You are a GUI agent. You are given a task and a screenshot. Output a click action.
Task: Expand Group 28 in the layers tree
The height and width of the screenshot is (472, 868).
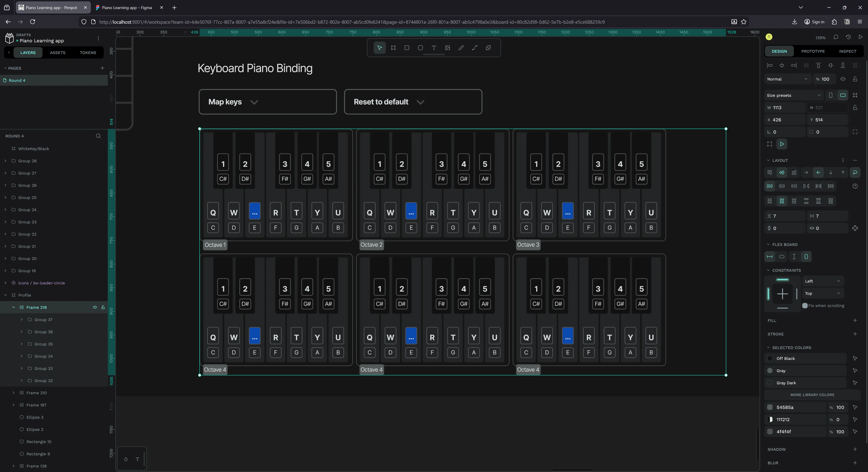pos(5,161)
